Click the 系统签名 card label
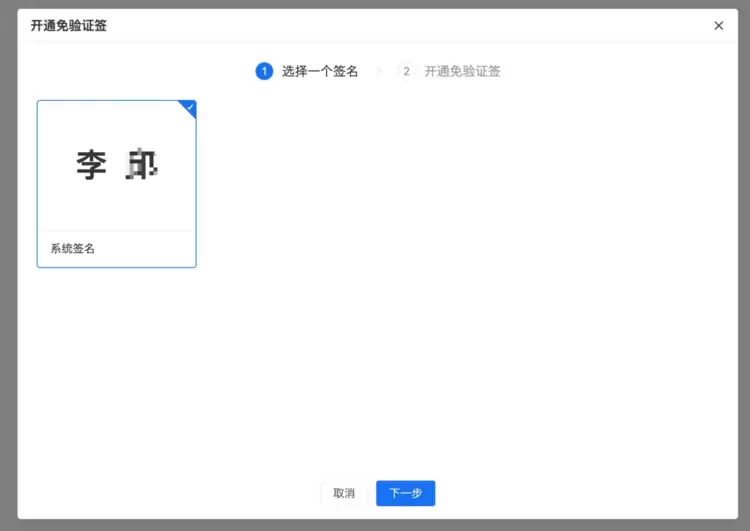 (73, 249)
